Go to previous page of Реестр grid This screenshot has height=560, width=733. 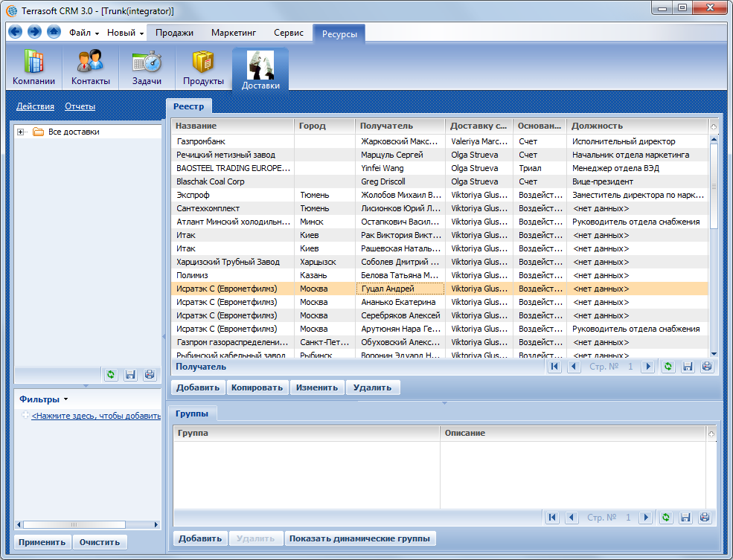coord(574,367)
